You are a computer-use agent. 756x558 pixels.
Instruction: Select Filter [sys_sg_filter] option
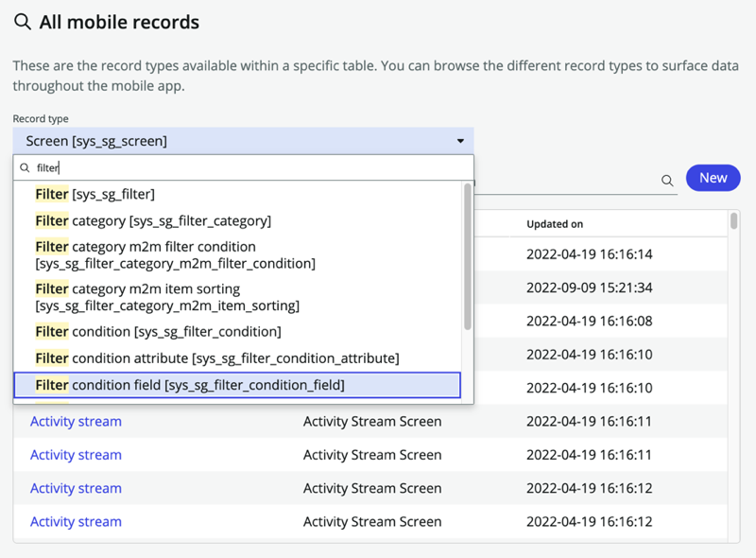click(237, 194)
